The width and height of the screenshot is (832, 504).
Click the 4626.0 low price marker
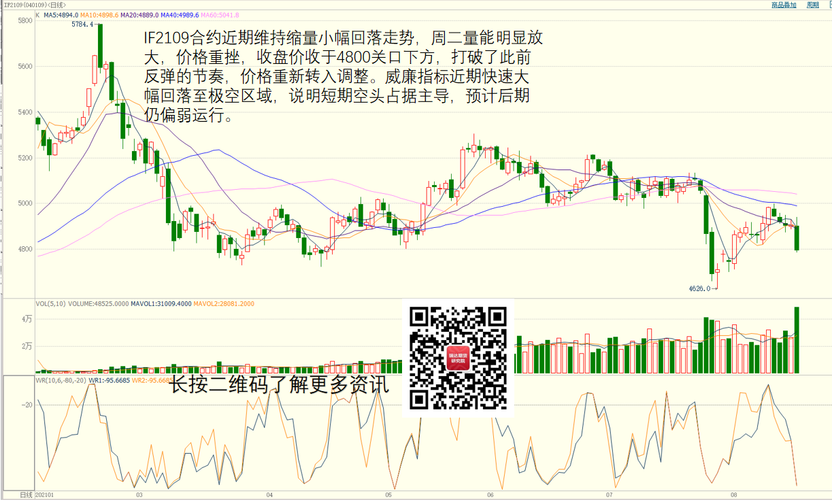point(699,288)
